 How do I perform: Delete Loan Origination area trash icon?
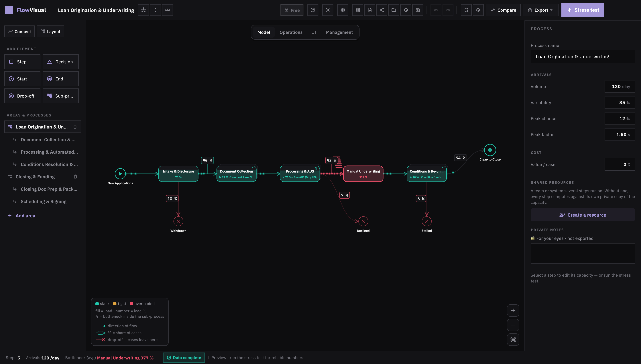coord(75,127)
